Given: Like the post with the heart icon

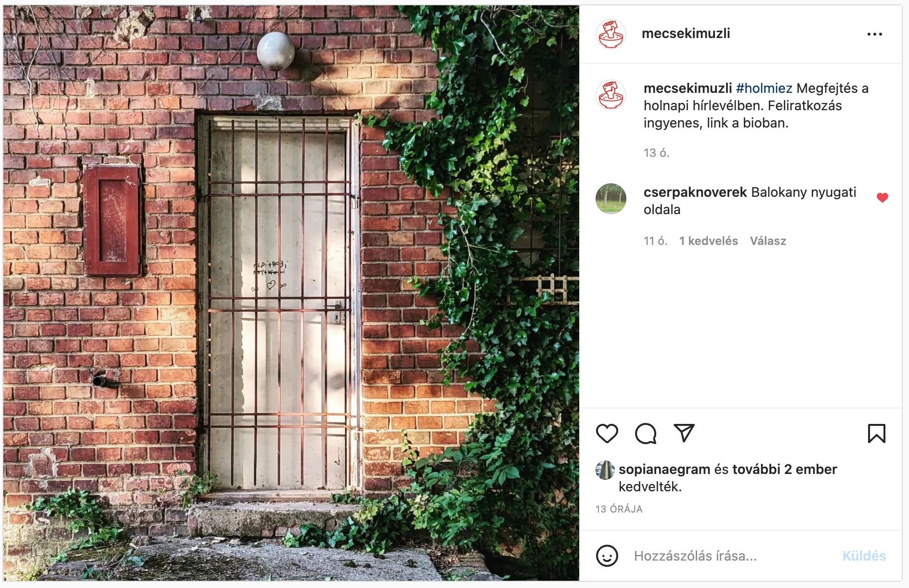Looking at the screenshot, I should (x=607, y=434).
